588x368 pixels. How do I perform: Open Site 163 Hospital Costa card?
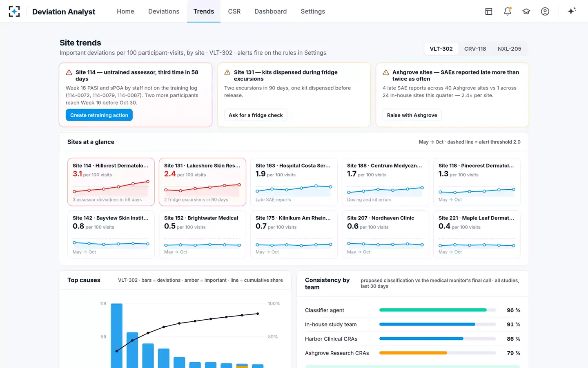294,182
